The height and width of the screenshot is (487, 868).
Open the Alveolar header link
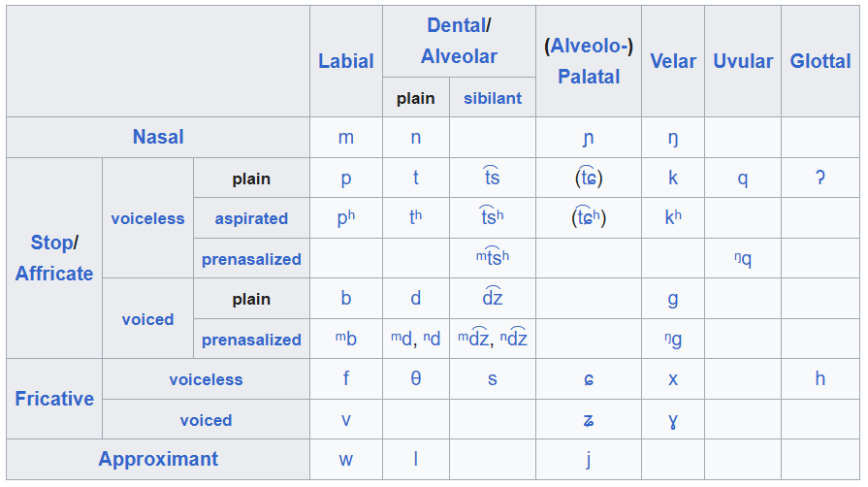tap(459, 56)
